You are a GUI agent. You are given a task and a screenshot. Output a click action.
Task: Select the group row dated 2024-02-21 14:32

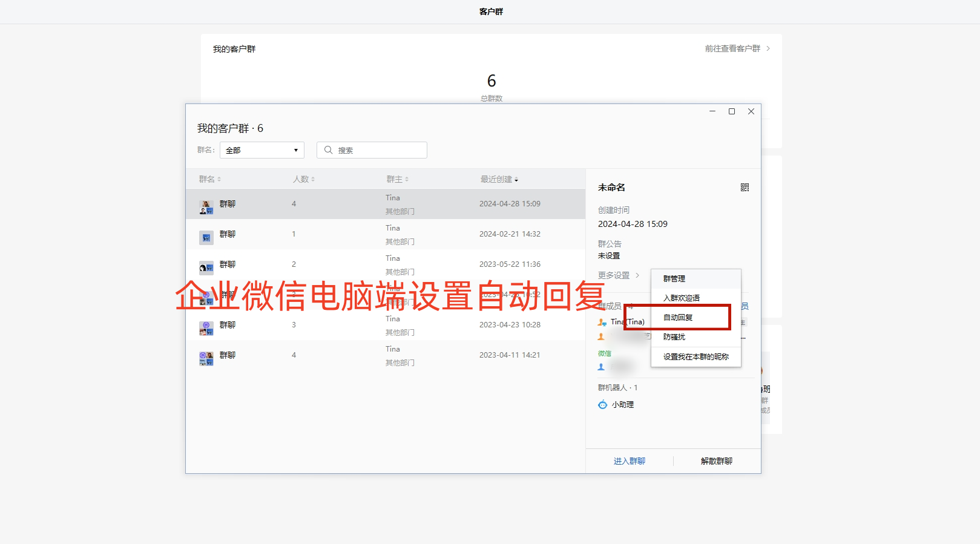click(x=386, y=234)
